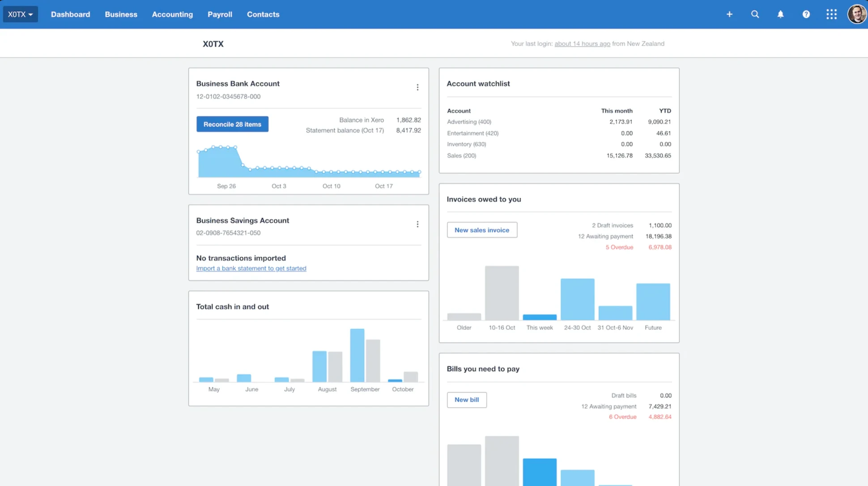Image resolution: width=868 pixels, height=486 pixels.
Task: Click the September cash-in bar
Action: 357,355
